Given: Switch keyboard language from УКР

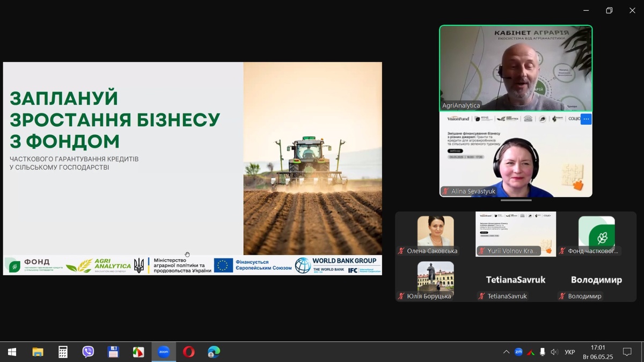Looking at the screenshot, I should (x=570, y=352).
